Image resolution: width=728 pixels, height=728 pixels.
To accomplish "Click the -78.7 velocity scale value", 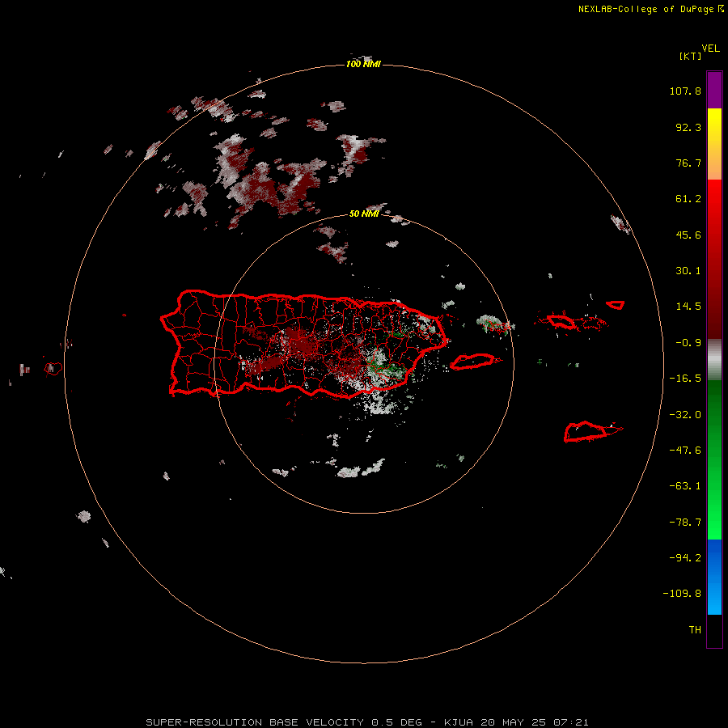I will coord(685,523).
